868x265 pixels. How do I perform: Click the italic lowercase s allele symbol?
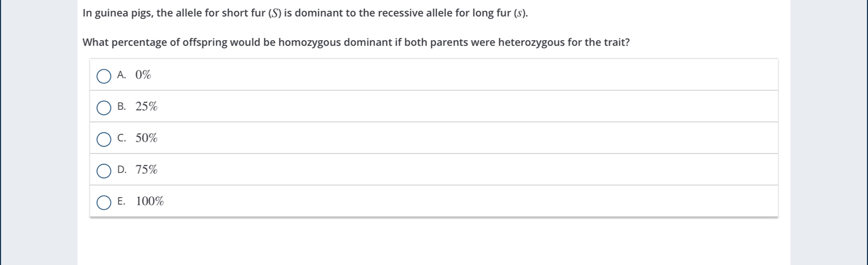coord(520,14)
